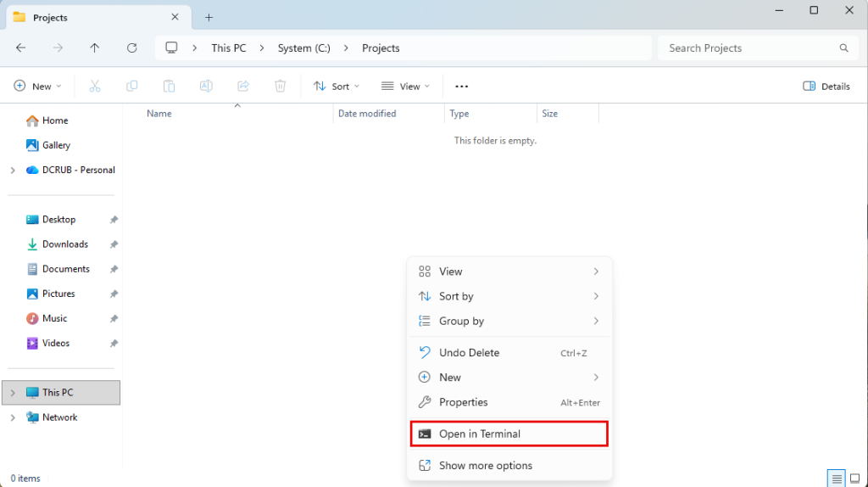The width and height of the screenshot is (868, 487).
Task: Switch to large thumbnails view icon in status bar
Action: [854, 479]
